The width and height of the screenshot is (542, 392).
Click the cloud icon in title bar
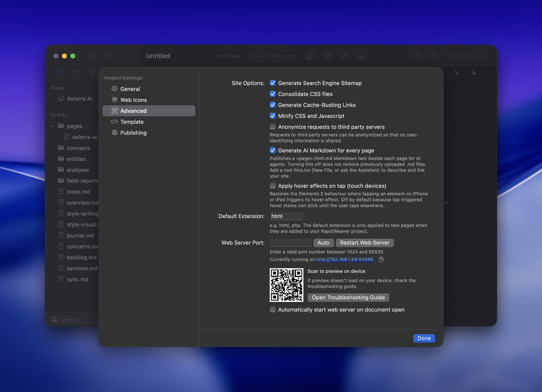tap(108, 56)
